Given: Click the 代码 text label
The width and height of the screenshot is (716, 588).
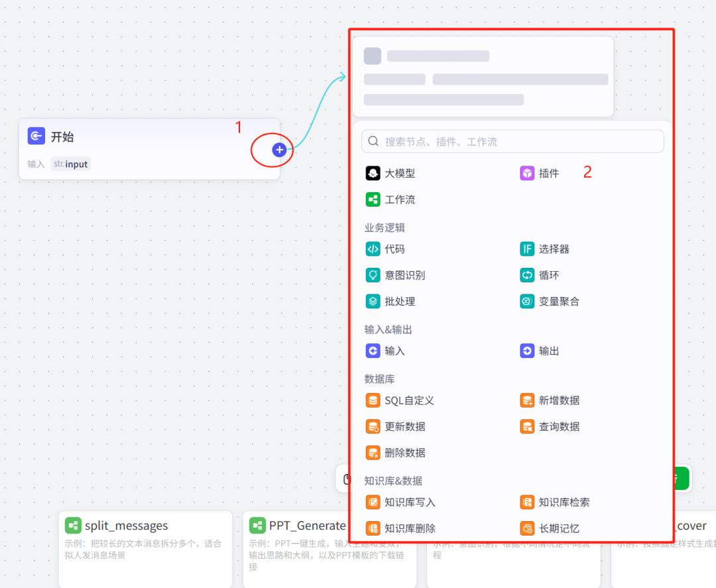Looking at the screenshot, I should 394,249.
